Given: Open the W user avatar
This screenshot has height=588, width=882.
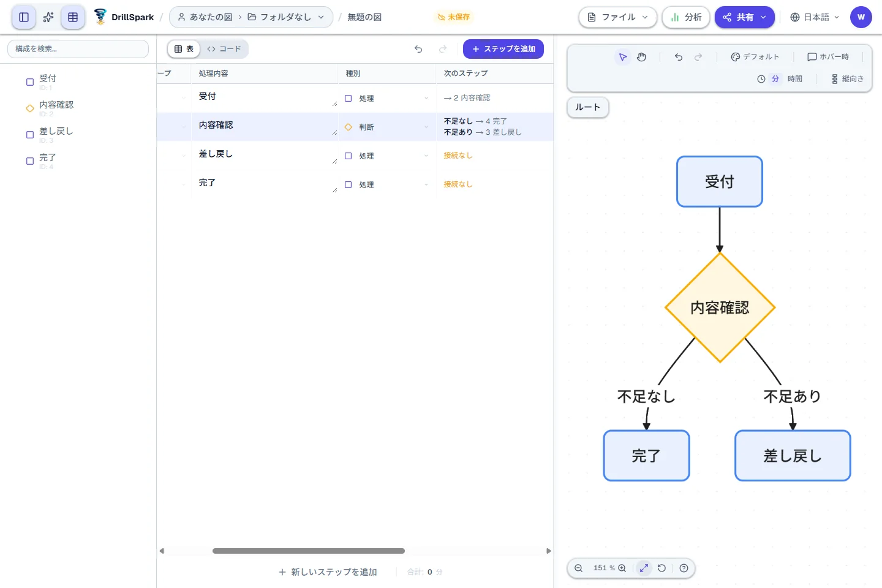Looking at the screenshot, I should [x=861, y=17].
